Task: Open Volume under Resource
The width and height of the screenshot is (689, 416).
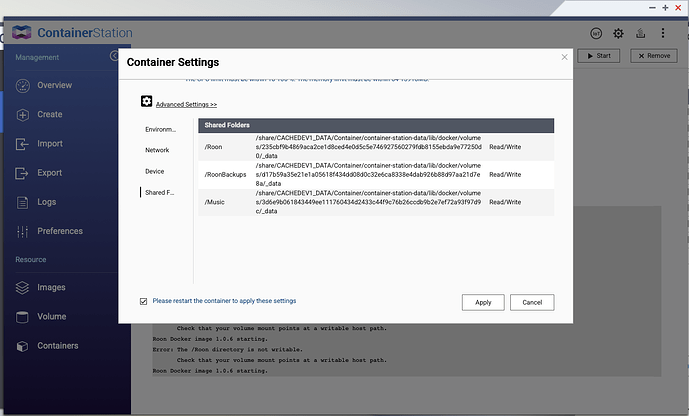Action: [x=51, y=316]
